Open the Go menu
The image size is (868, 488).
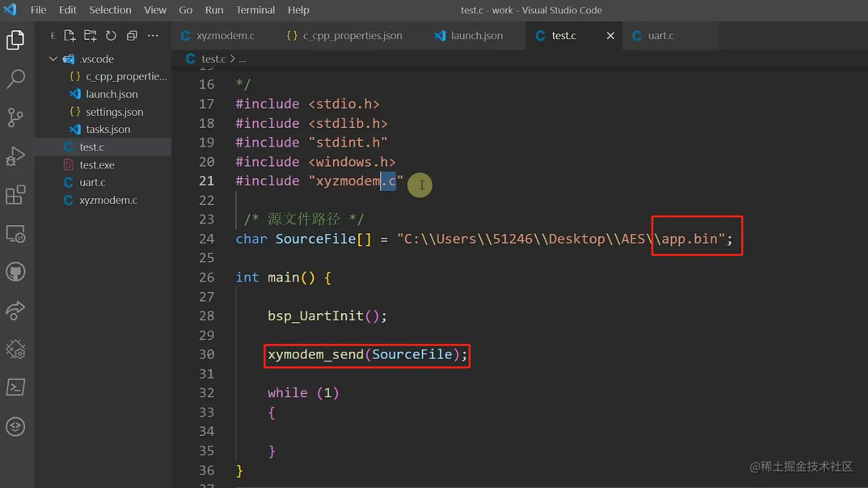(x=186, y=10)
